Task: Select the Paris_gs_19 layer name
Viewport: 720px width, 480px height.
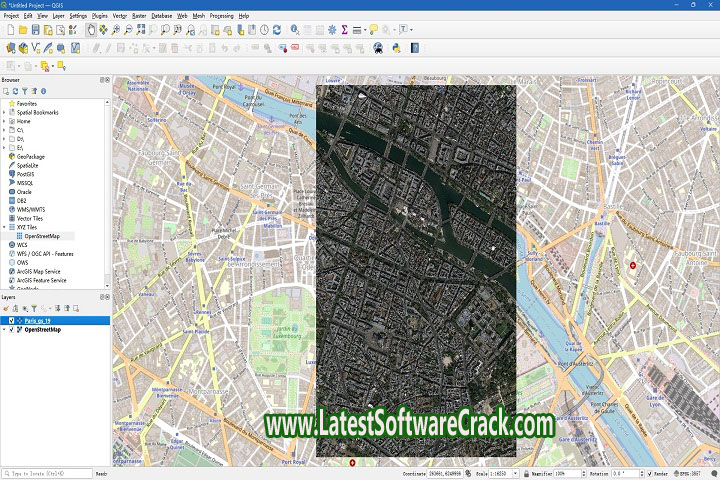Action: (38, 321)
